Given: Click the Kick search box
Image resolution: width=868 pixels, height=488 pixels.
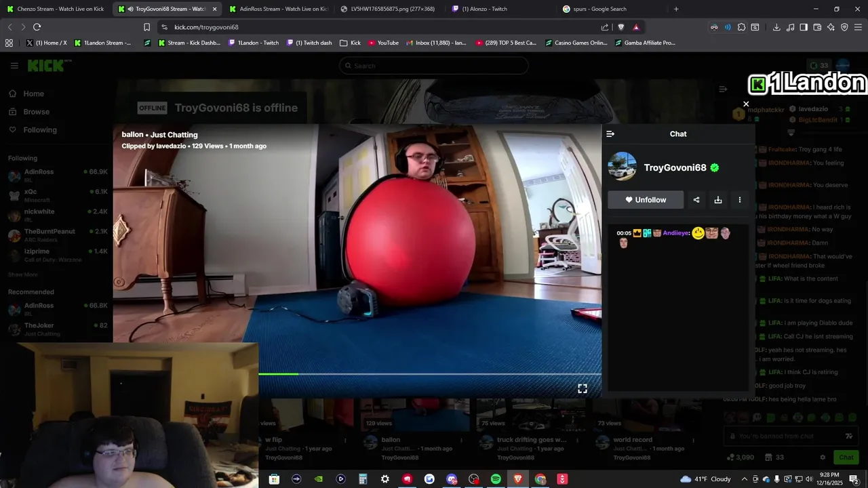Looking at the screenshot, I should point(434,66).
